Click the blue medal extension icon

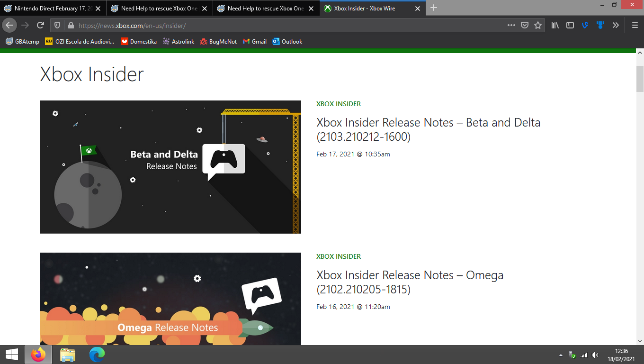tap(600, 26)
